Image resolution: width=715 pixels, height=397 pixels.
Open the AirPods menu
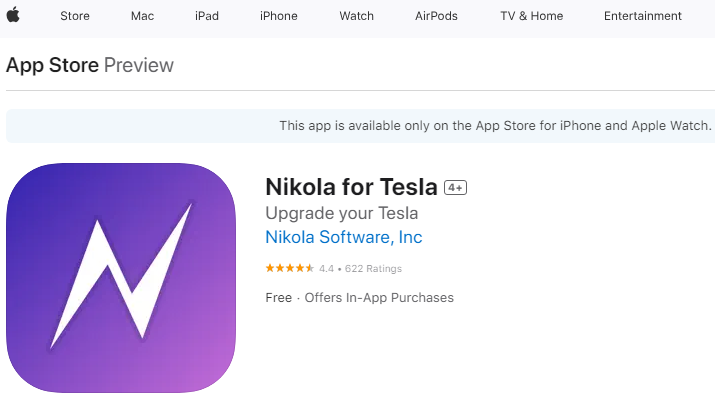(436, 16)
